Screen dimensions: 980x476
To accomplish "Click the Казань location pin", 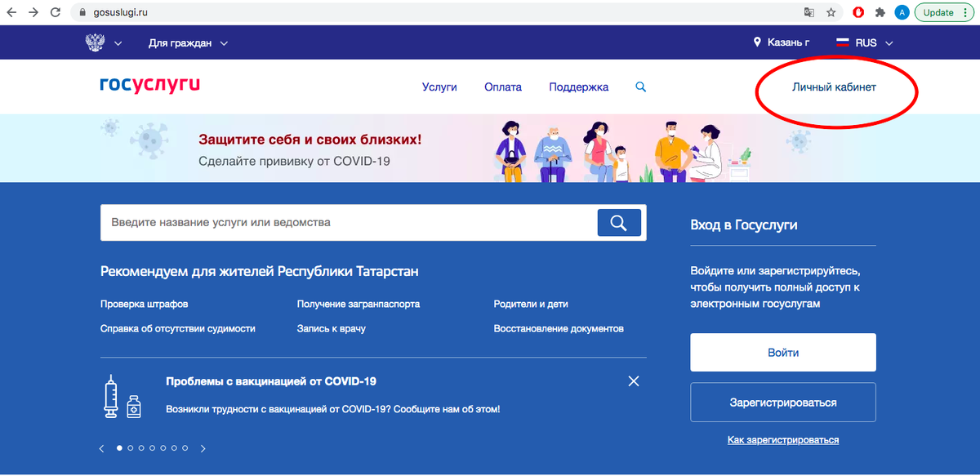I will [757, 42].
